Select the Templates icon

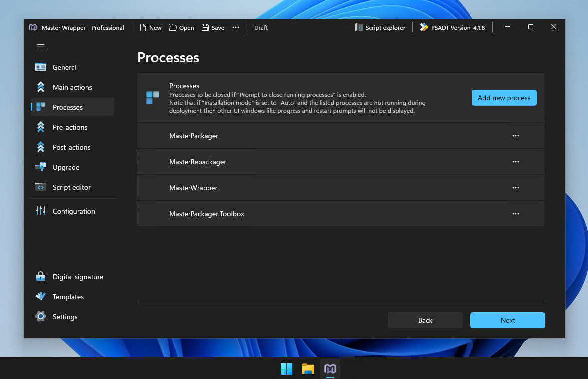click(41, 296)
